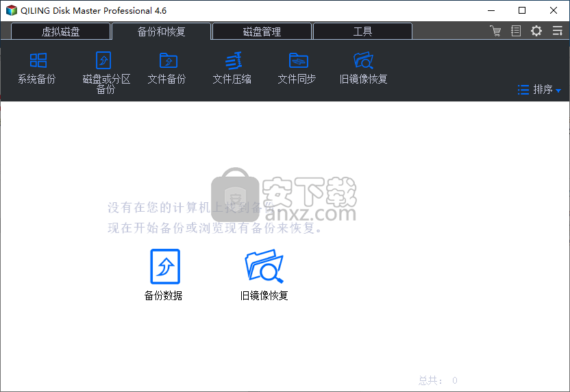
Task: Open the shopping cart purchase icon
Action: (495, 31)
